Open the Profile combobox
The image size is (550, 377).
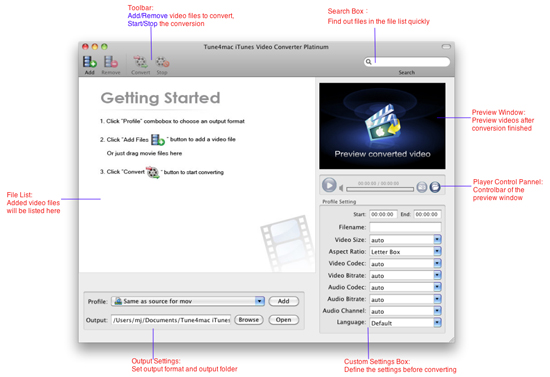point(188,301)
